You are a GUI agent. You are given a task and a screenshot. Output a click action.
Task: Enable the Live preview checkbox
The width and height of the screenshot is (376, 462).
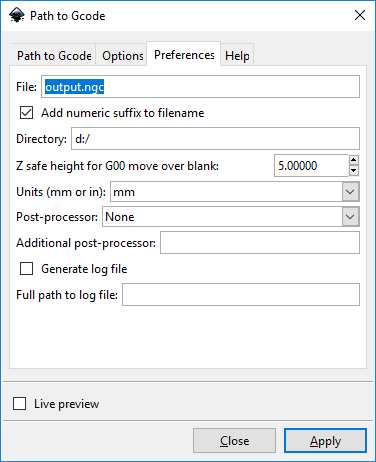coord(19,404)
